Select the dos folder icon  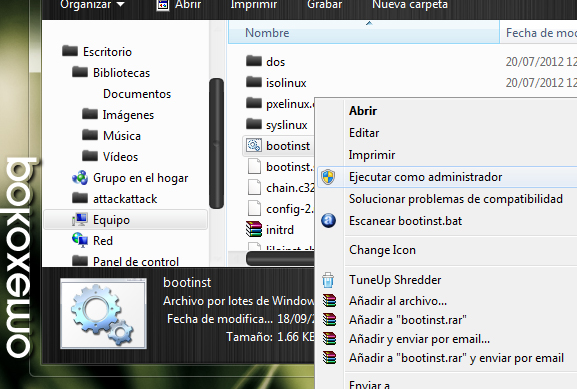click(254, 61)
